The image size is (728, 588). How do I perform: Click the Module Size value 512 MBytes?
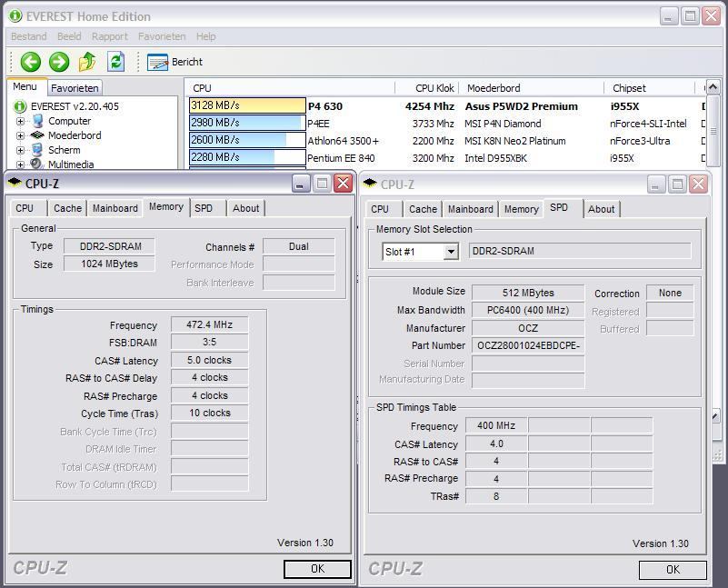(528, 293)
